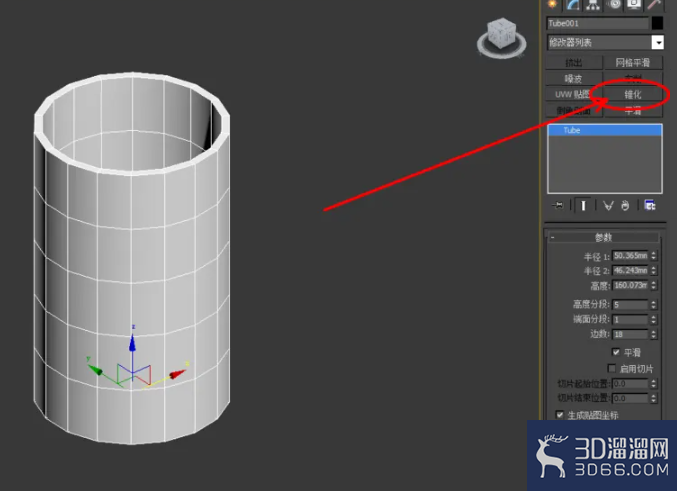This screenshot has height=491, width=677.
Task: Click the 半径 2 value field
Action: coord(630,270)
